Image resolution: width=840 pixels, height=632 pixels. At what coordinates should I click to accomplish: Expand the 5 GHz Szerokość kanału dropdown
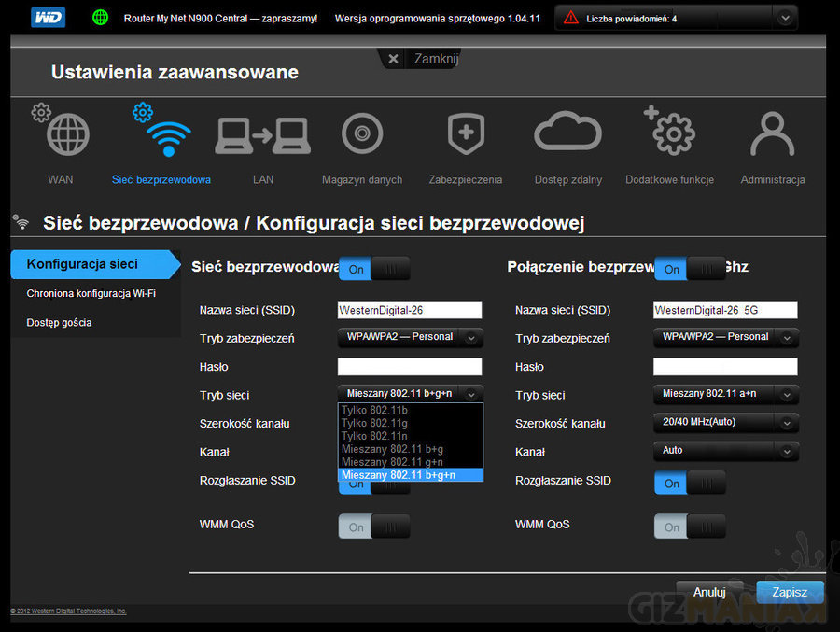(x=725, y=423)
